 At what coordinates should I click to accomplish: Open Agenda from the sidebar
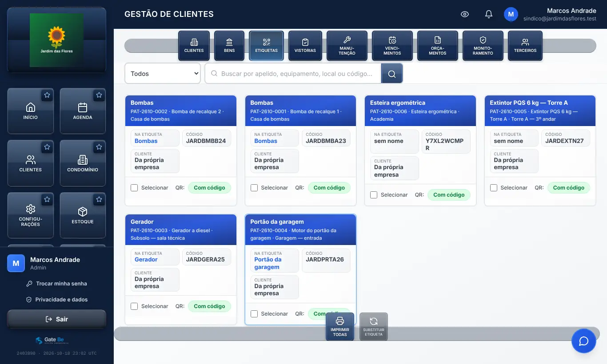pyautogui.click(x=83, y=111)
